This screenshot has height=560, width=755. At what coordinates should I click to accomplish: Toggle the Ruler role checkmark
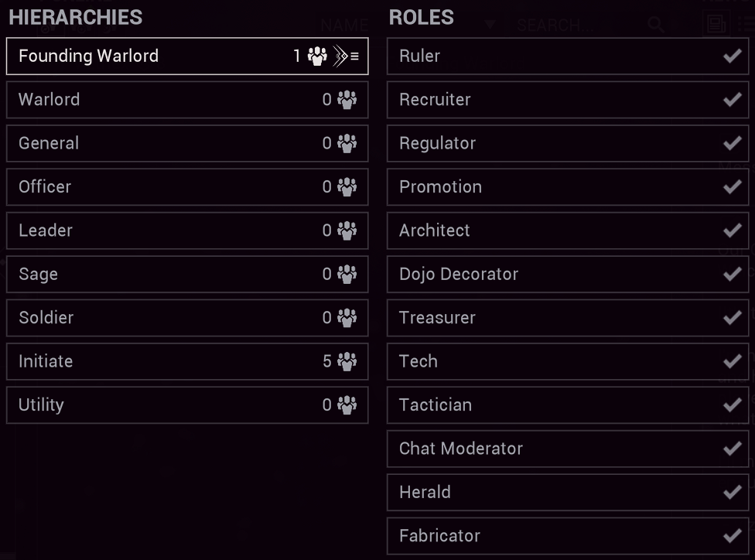pos(731,56)
